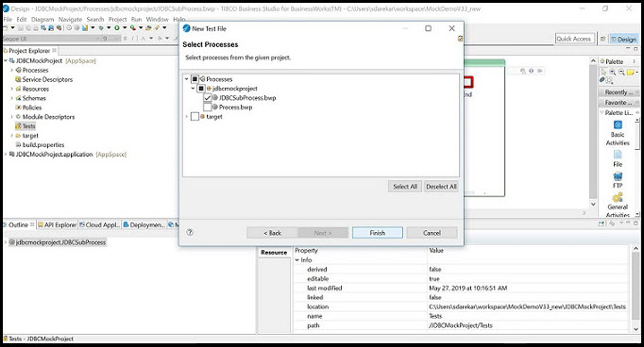Expand Module Descriptors in Project Explorer
Viewport: 644px width, 347px height.
[11, 117]
